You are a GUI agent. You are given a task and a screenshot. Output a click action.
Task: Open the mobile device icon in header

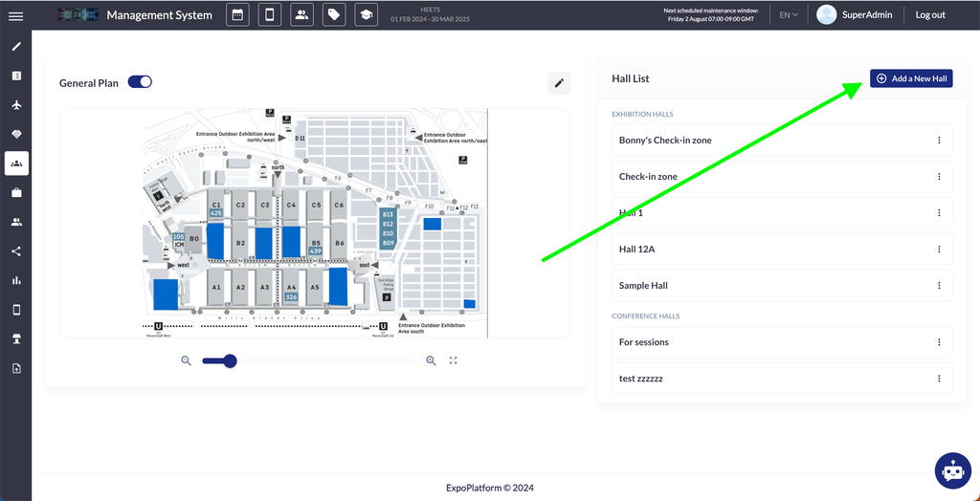(270, 15)
